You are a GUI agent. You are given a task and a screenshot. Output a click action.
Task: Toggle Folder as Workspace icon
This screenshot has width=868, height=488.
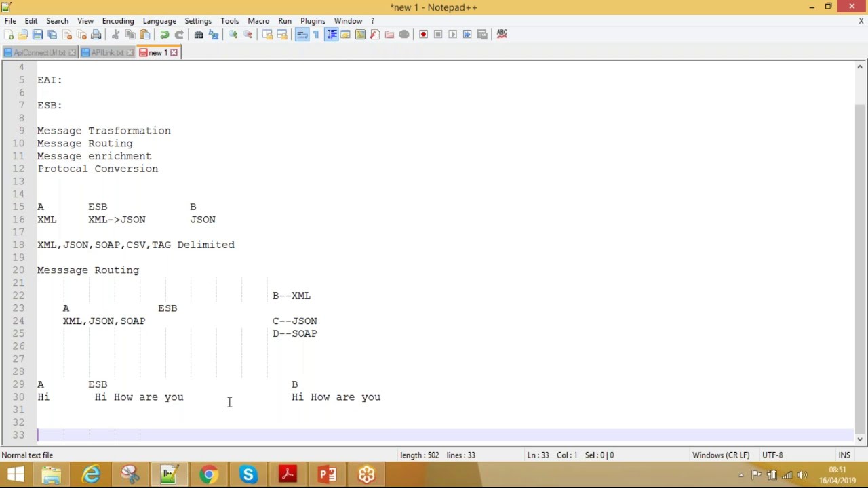[x=389, y=34]
